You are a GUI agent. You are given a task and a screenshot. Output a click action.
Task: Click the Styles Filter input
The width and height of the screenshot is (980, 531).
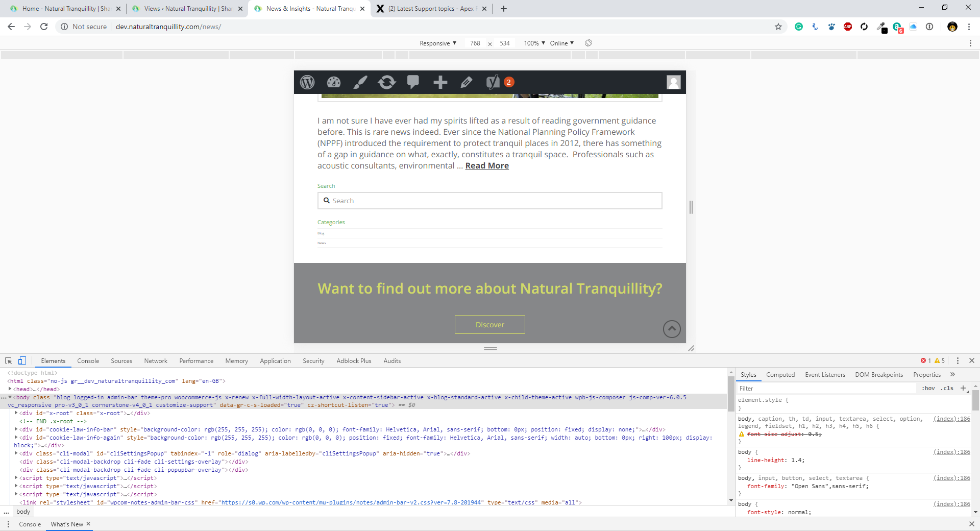[827, 389]
